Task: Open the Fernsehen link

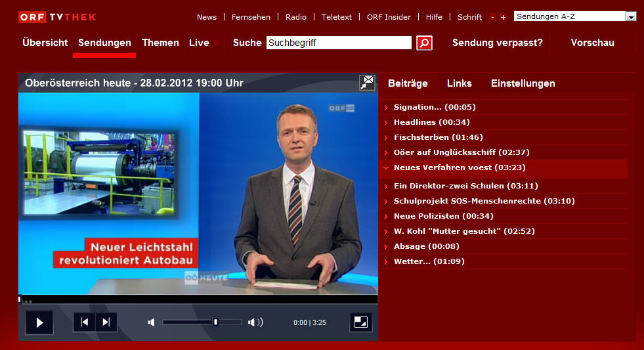Action: click(x=251, y=17)
